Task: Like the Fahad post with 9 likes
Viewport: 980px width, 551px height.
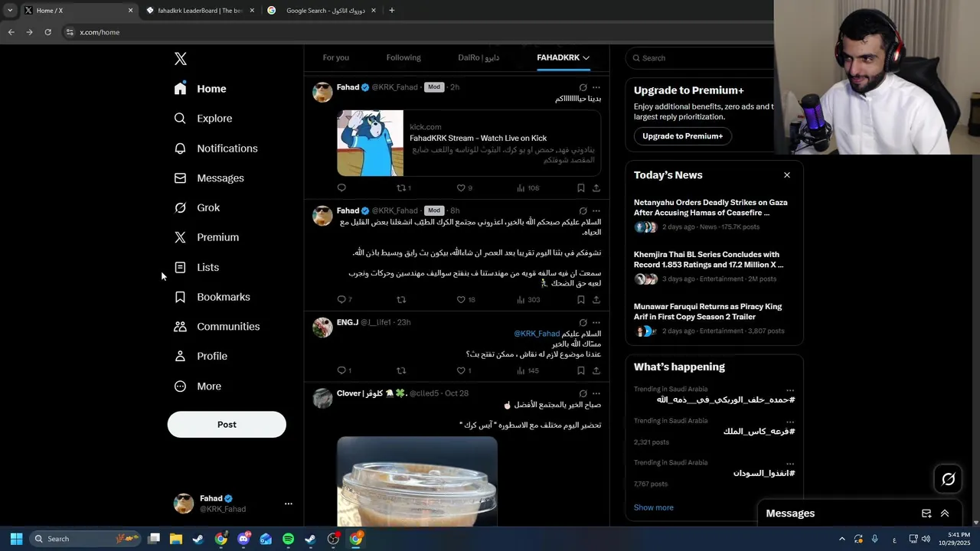Action: (464, 187)
